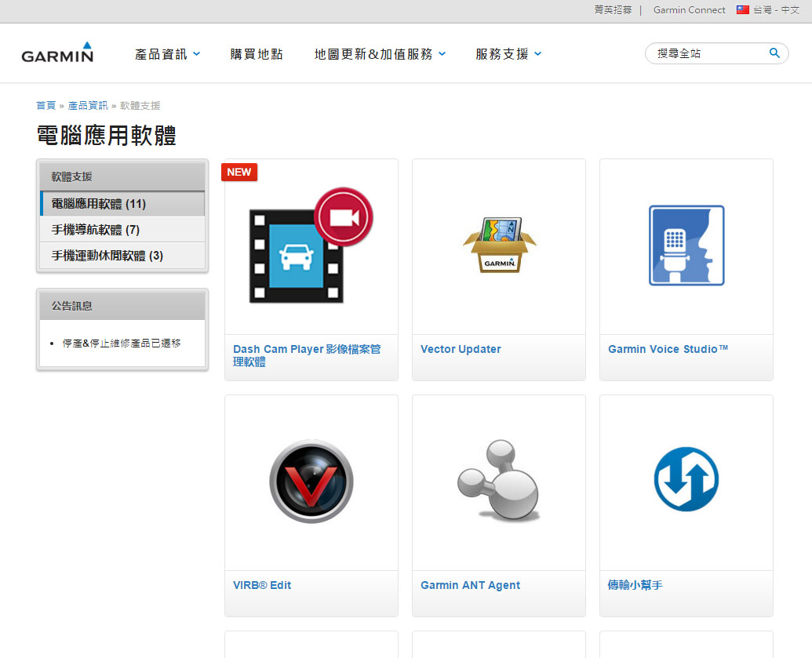The image size is (812, 658).
Task: Open the Garmin Voice Studio title link
Action: click(x=668, y=349)
